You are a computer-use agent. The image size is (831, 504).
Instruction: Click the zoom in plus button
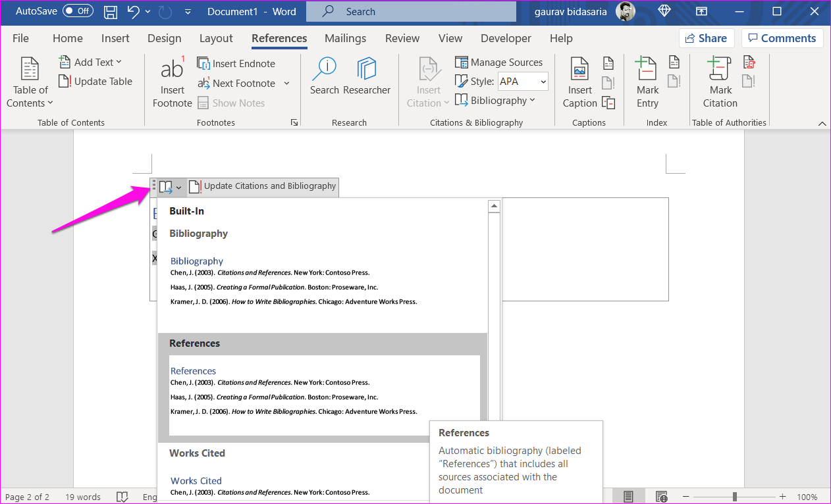(x=782, y=497)
